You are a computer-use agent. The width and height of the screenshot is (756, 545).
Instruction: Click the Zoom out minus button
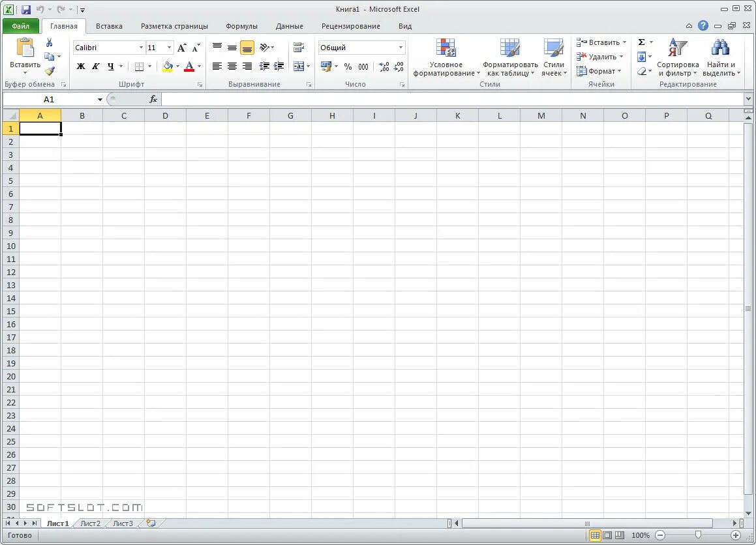tap(660, 535)
